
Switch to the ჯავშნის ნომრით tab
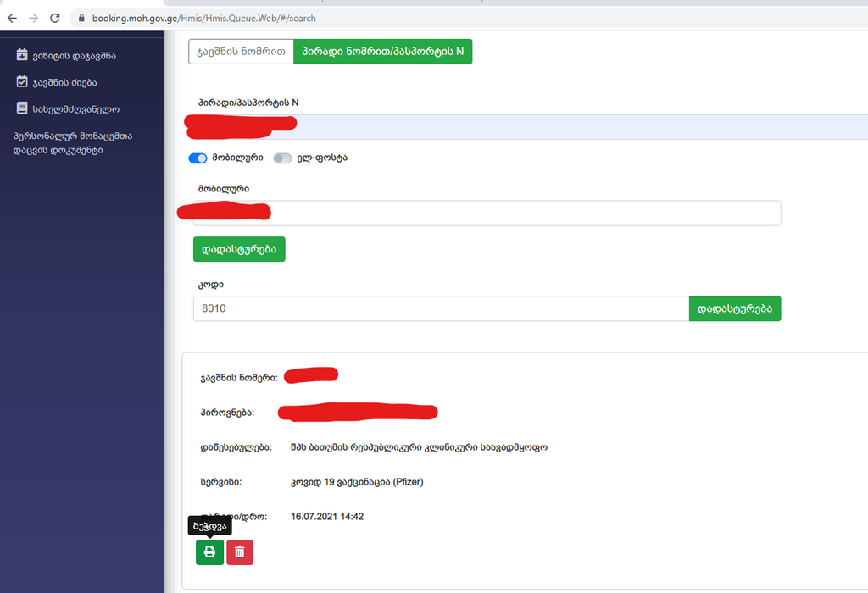pyautogui.click(x=241, y=52)
